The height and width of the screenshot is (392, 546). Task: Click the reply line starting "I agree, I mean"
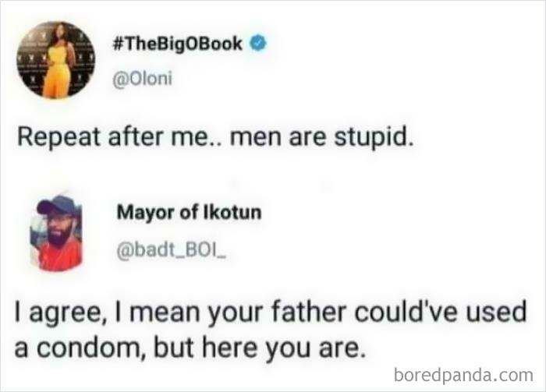[271, 313]
